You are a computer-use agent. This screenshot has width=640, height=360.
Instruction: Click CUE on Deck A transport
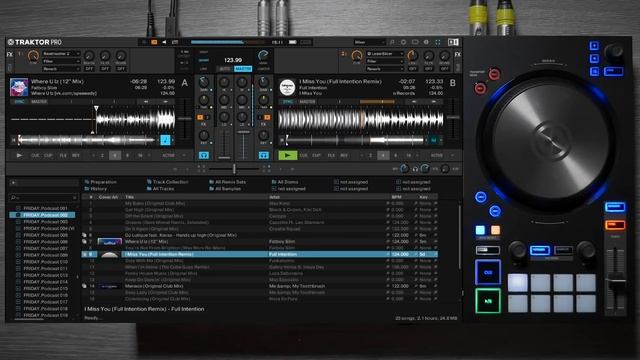pyautogui.click(x=36, y=156)
